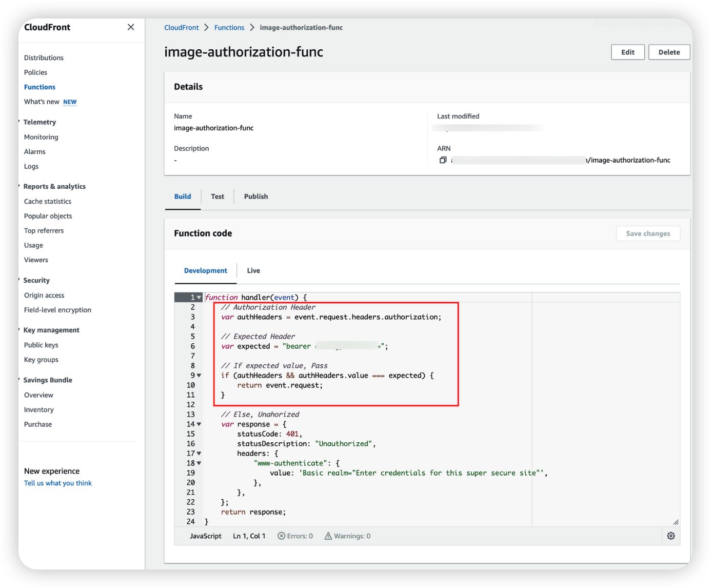Open Key groups in sidebar
Image resolution: width=711 pixels, height=588 pixels.
(x=41, y=360)
